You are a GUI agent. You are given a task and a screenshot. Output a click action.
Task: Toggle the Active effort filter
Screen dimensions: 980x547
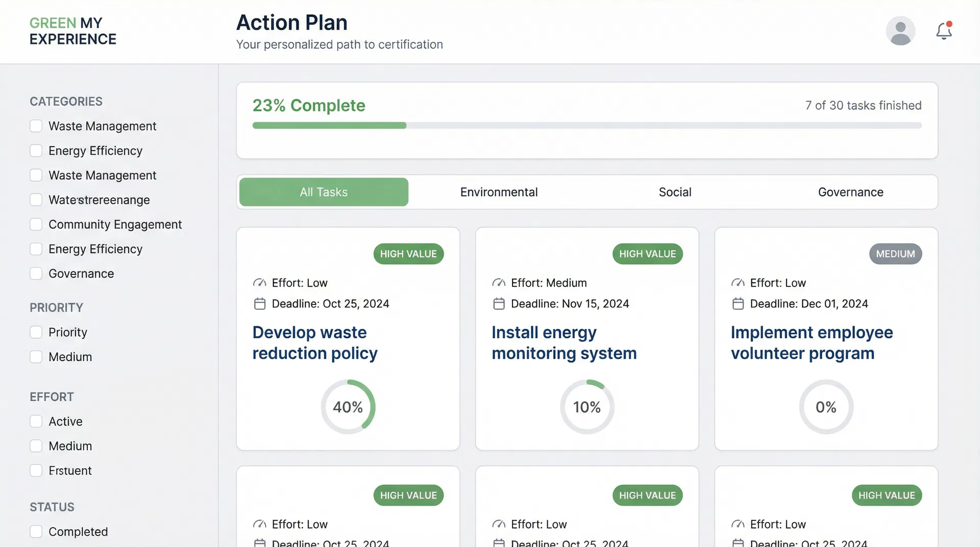click(x=36, y=421)
